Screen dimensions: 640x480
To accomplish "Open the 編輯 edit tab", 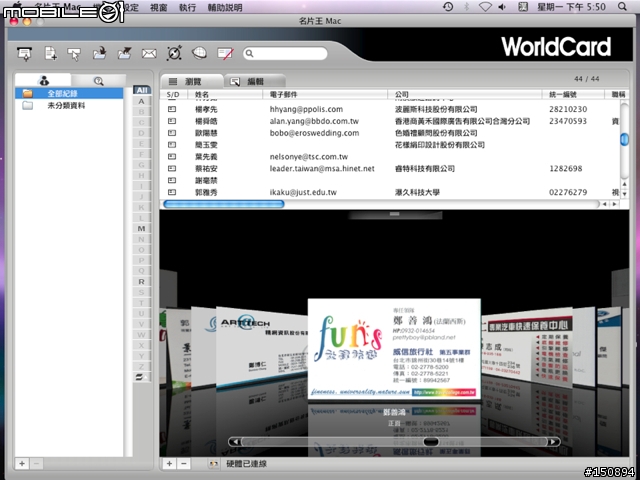I will click(x=255, y=82).
